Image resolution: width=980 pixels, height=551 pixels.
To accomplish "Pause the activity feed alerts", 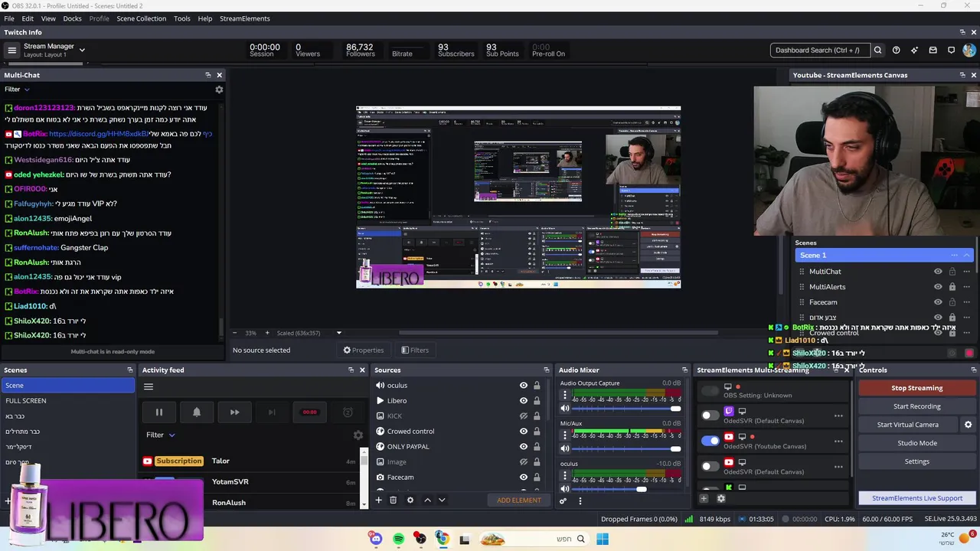I will point(159,412).
